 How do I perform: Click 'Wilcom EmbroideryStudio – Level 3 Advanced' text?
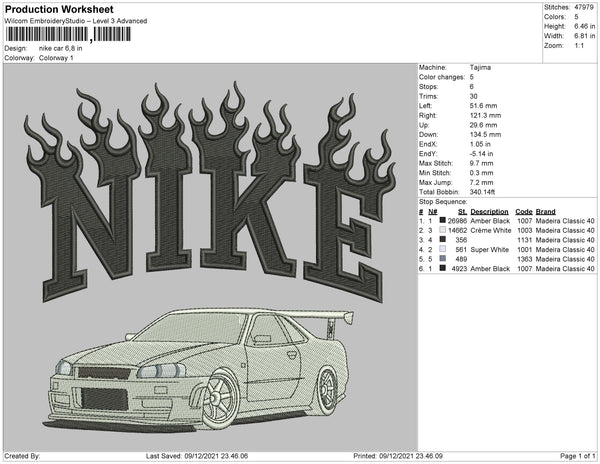tap(76, 21)
